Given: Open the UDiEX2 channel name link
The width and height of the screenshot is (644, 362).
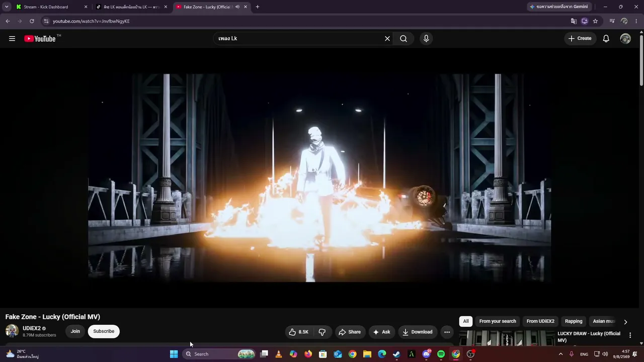Looking at the screenshot, I should tap(32, 328).
